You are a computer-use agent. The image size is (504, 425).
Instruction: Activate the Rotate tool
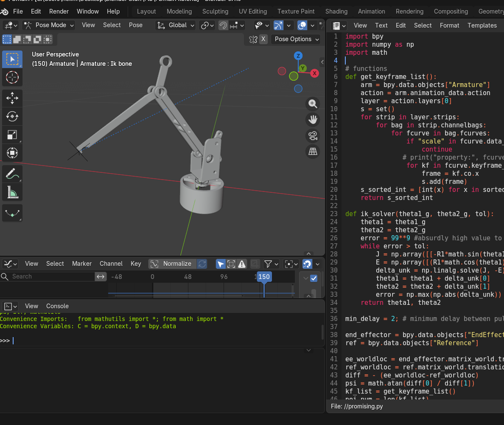click(12, 116)
